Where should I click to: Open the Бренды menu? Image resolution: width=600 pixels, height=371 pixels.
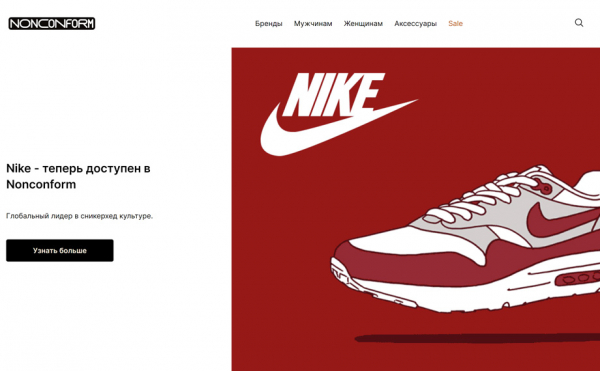click(269, 24)
